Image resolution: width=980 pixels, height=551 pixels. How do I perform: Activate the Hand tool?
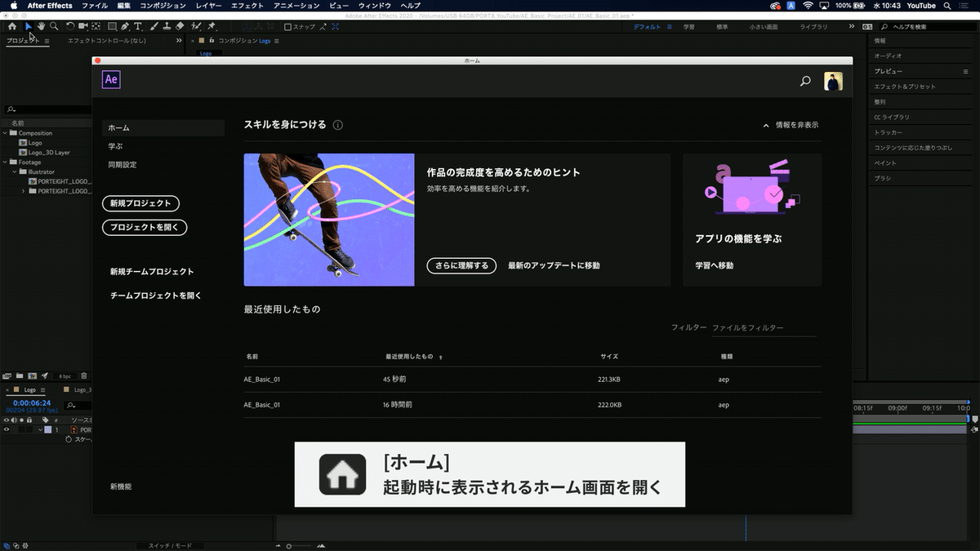coord(41,26)
